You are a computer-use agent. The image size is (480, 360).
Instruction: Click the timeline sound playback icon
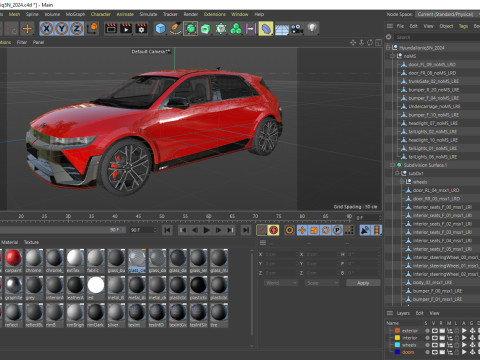point(365,230)
